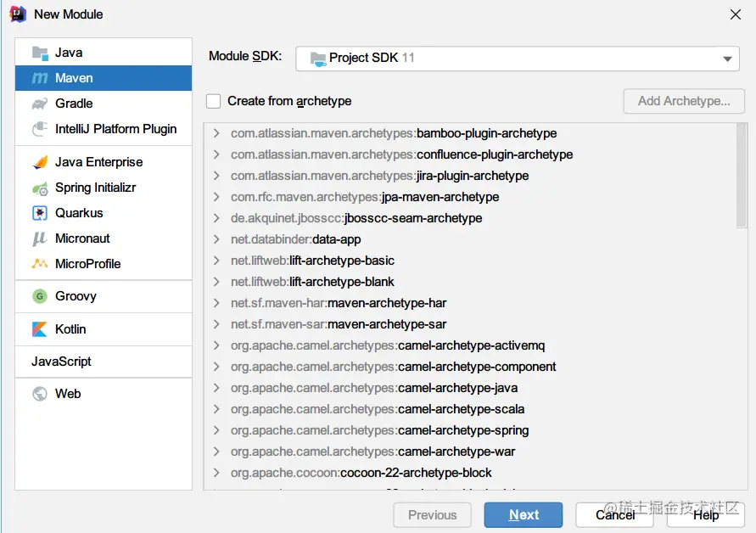Click the Previous button

pos(432,515)
